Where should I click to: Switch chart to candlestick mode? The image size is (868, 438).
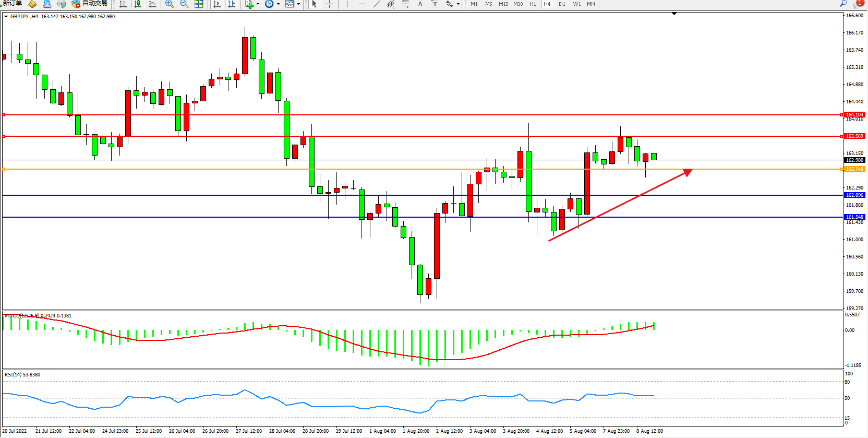[138, 4]
